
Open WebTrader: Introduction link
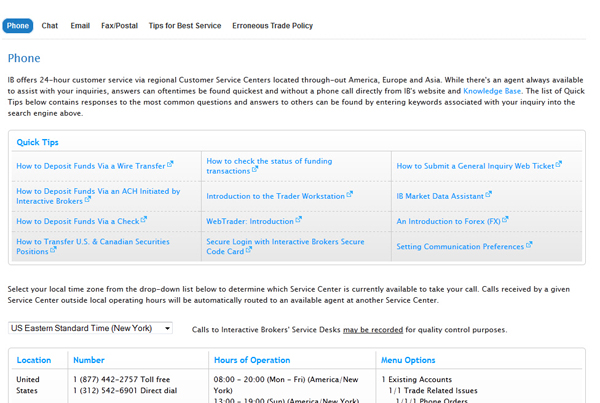click(x=250, y=221)
